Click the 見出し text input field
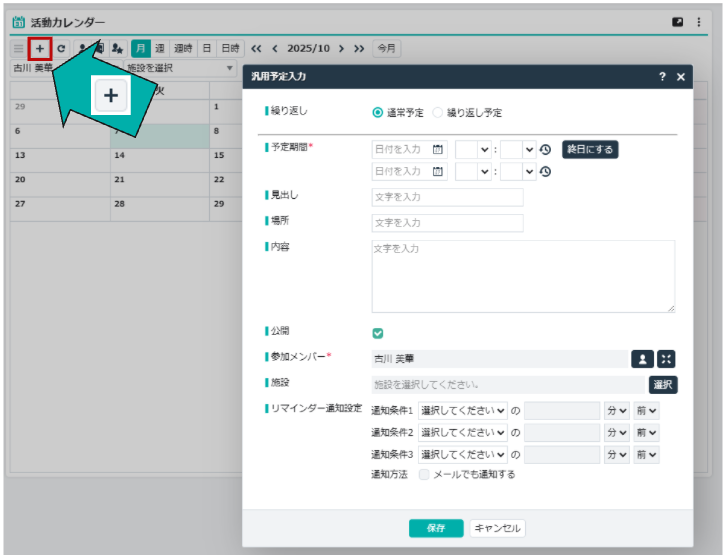Viewport: 724px width, 556px height. click(x=447, y=197)
